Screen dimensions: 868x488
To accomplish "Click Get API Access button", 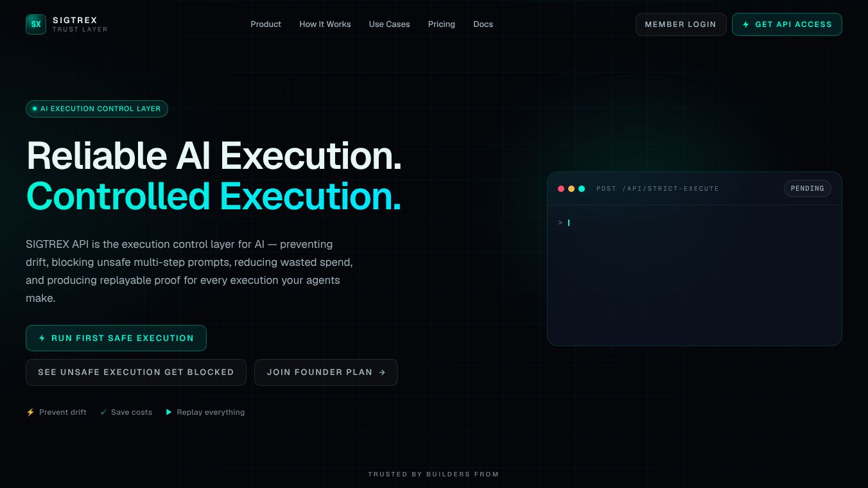I will [787, 24].
